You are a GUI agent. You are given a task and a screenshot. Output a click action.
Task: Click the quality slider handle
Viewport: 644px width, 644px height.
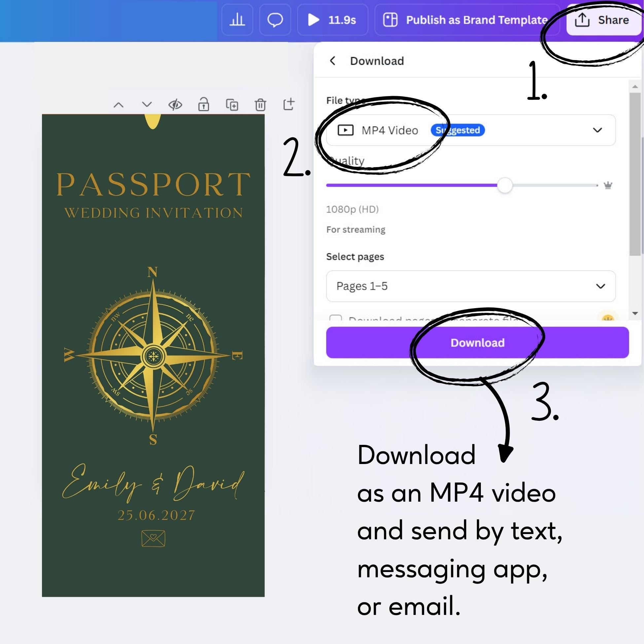[505, 185]
